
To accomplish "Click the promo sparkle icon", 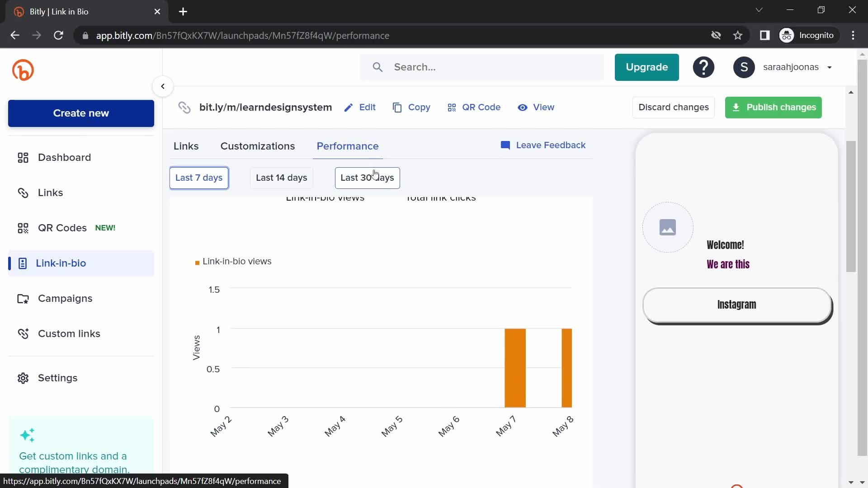I will pos(27,436).
